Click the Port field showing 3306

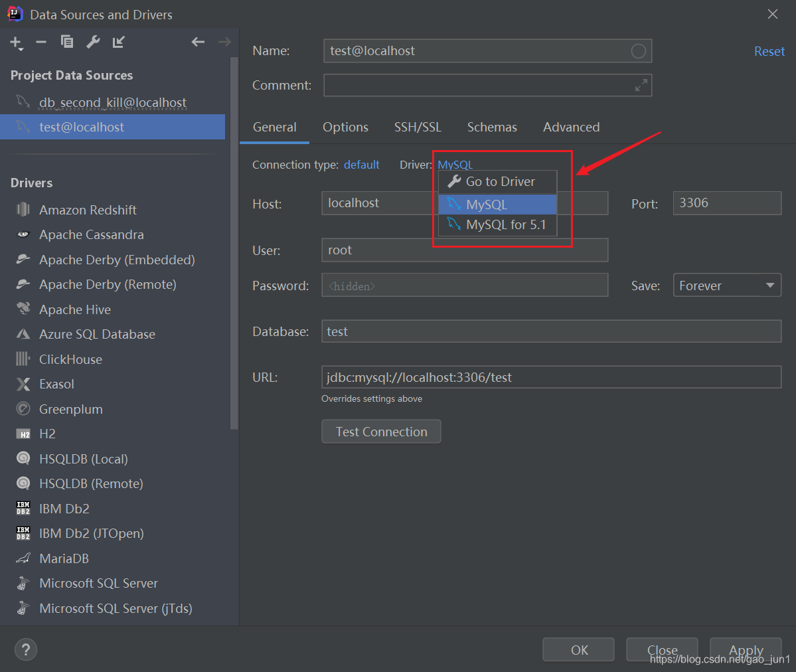pyautogui.click(x=727, y=203)
